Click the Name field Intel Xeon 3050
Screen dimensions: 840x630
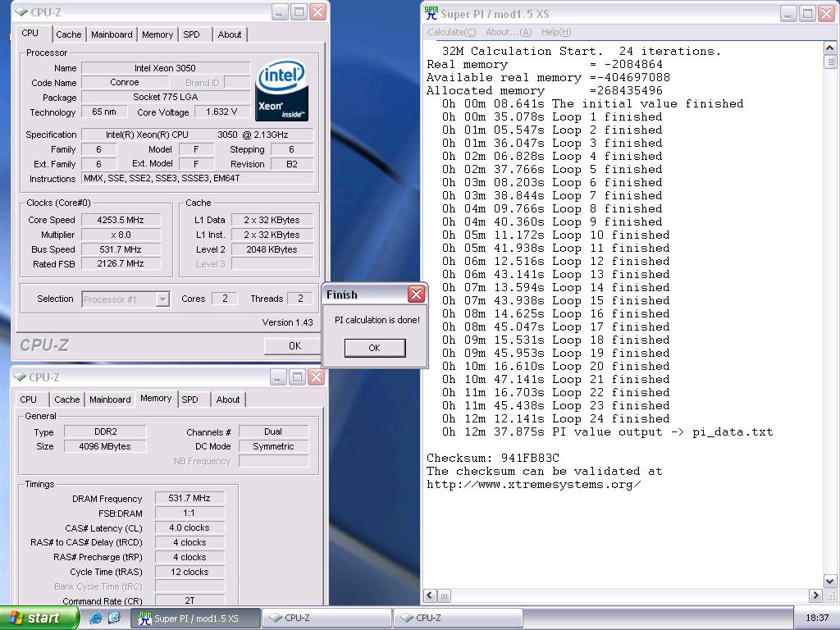point(166,68)
